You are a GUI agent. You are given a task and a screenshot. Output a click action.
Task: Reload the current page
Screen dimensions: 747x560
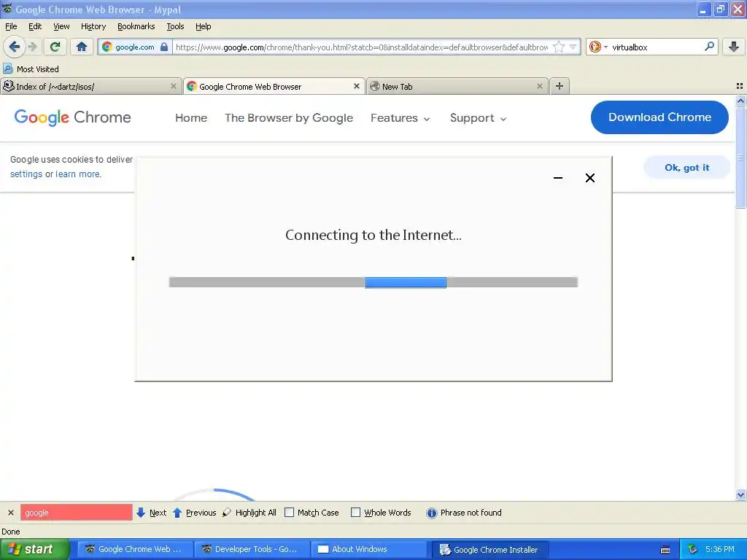point(55,47)
